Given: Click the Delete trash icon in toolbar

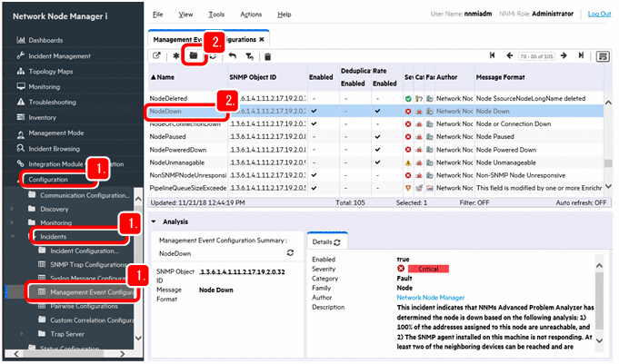Looking at the screenshot, I should click(x=266, y=56).
